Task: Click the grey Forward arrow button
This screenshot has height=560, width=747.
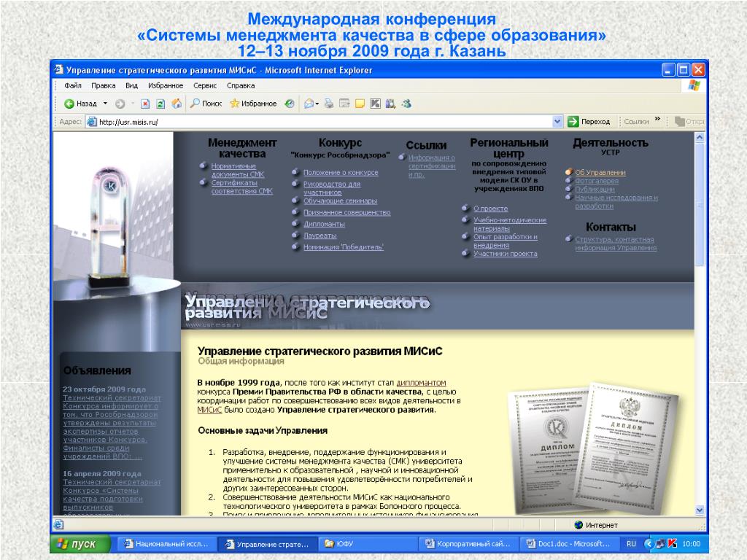Action: tap(120, 104)
